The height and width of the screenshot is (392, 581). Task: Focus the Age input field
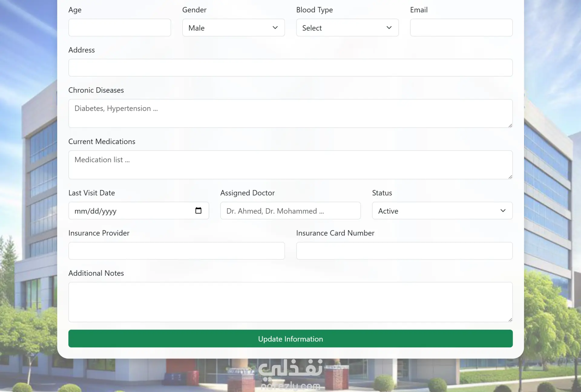(x=120, y=28)
